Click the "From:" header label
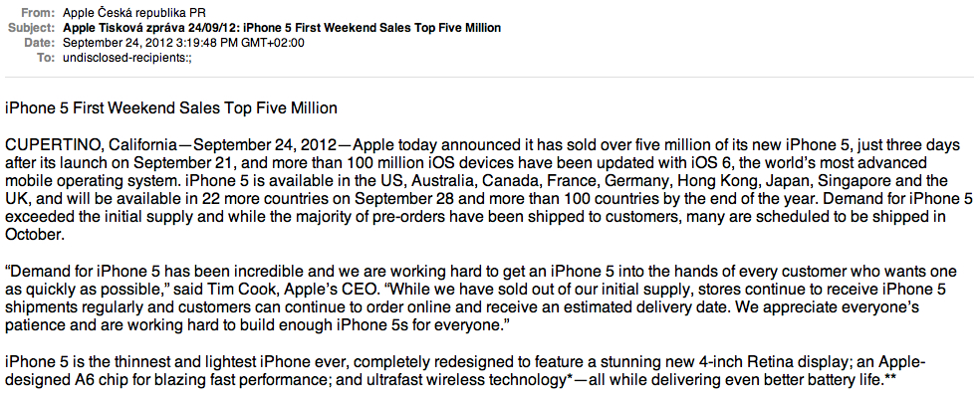Screen dimensions: 980x399 point(40,13)
